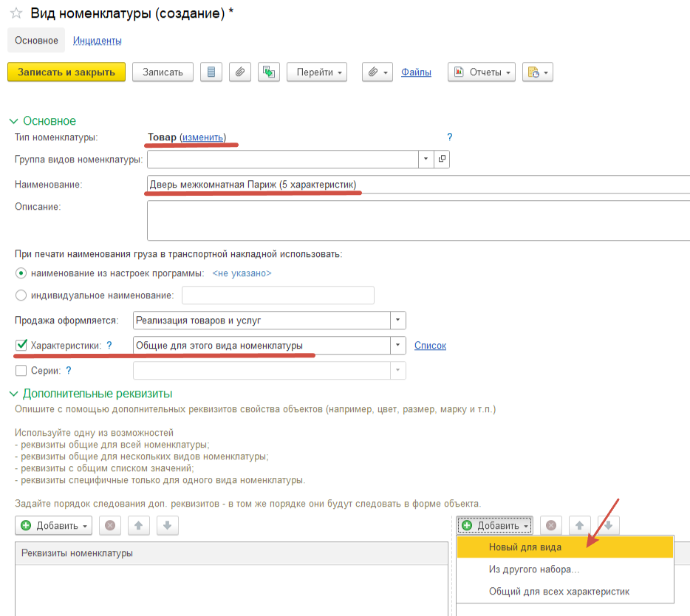
Task: Click into the Наименование input field
Action: pyautogui.click(x=418, y=185)
